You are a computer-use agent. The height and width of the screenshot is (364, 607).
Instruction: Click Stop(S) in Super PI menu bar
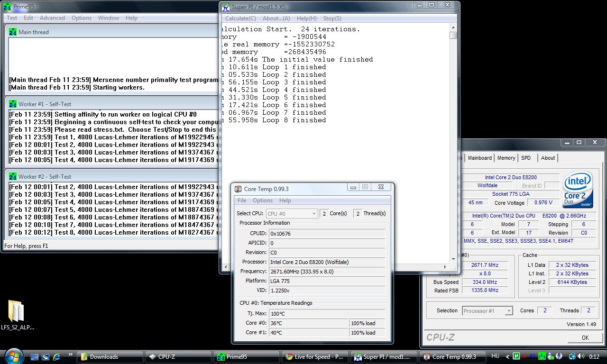point(332,18)
